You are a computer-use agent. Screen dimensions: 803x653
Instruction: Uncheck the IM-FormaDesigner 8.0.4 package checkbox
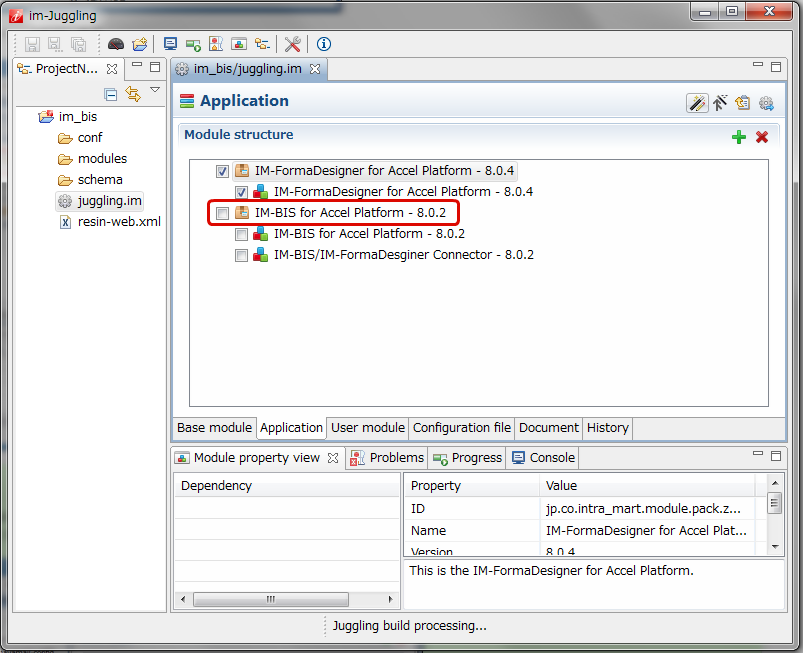pos(222,171)
